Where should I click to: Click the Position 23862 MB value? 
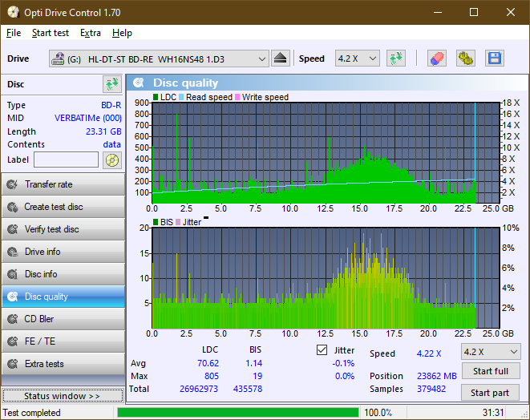click(437, 376)
